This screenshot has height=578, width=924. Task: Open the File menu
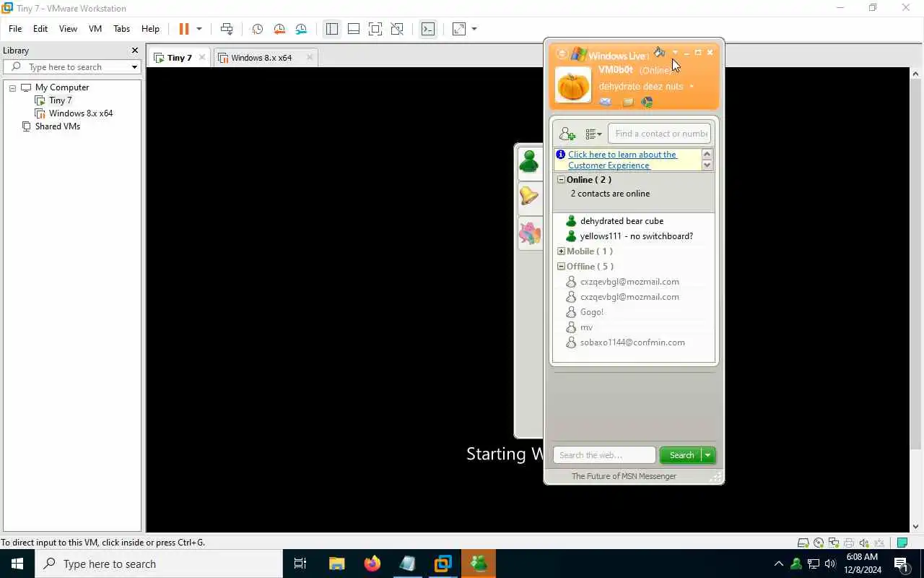point(15,29)
